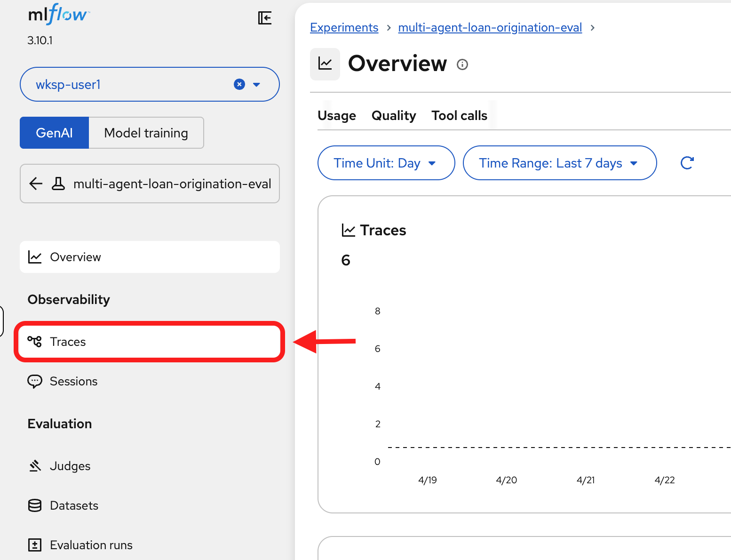Open the wksp-user1 workspace dropdown
This screenshot has width=731, height=560.
256,85
